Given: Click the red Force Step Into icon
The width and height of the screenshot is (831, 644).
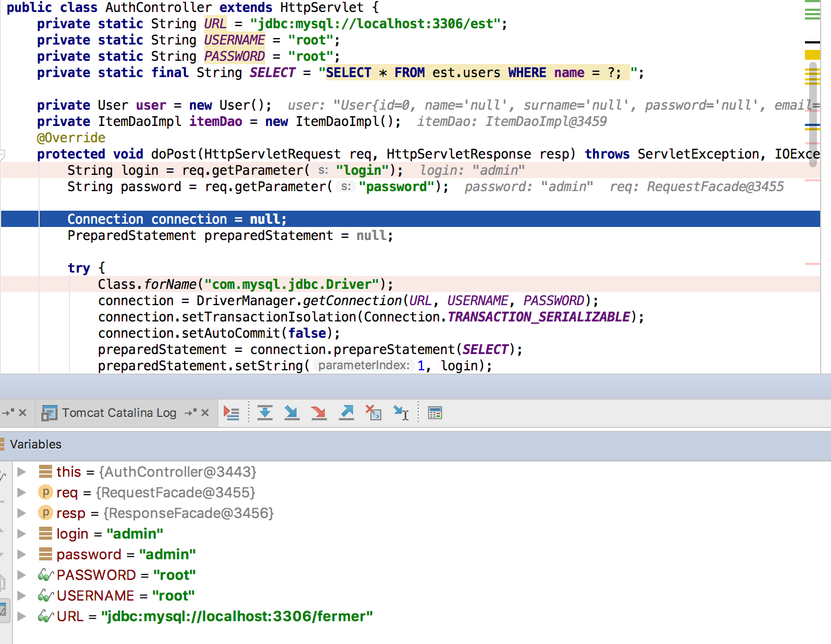Looking at the screenshot, I should coord(319,413).
